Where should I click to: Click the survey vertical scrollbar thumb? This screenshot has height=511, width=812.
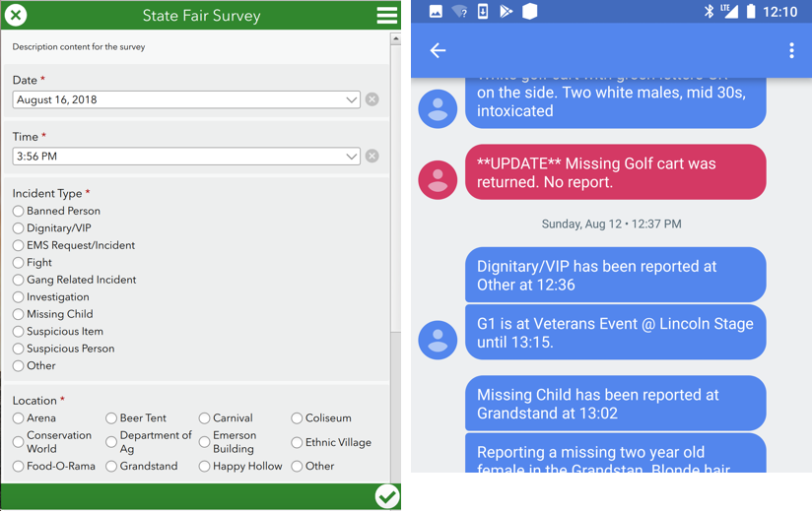pos(395,189)
